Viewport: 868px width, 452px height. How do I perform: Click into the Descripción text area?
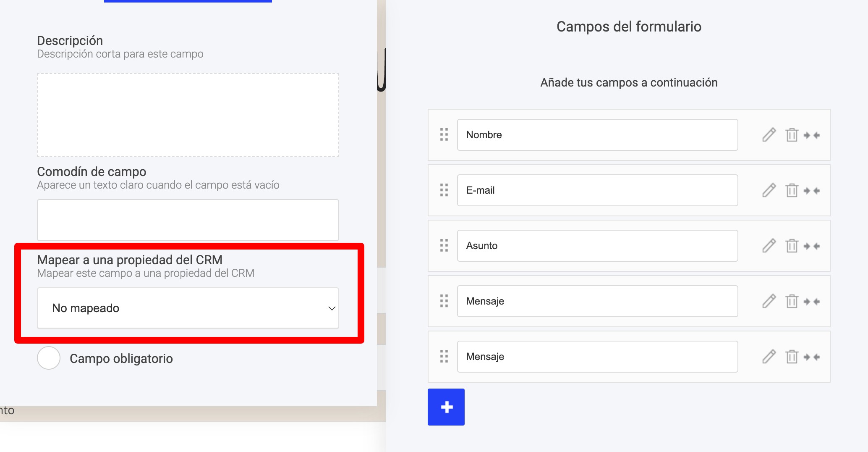(188, 115)
